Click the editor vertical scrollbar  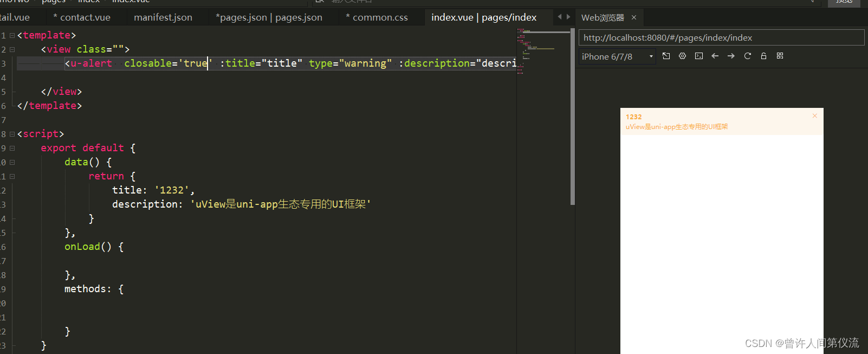point(573,117)
